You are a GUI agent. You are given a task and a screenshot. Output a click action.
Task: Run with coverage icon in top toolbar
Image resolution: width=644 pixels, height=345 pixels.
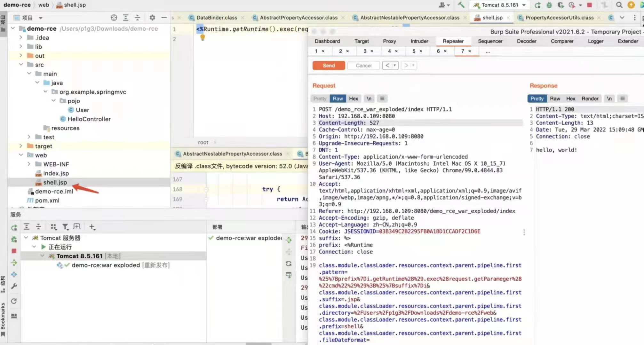tap(561, 5)
